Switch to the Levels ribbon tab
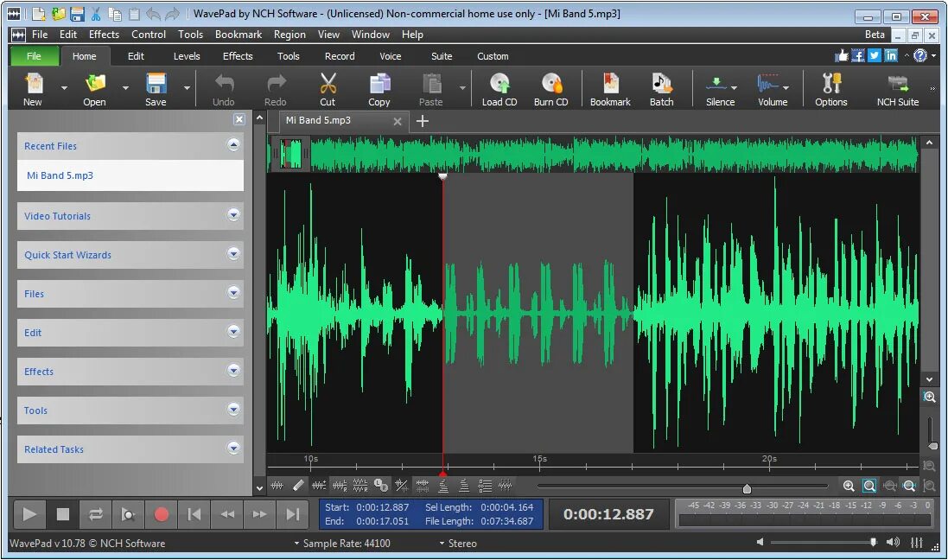Image resolution: width=948 pixels, height=560 pixels. 186,56
